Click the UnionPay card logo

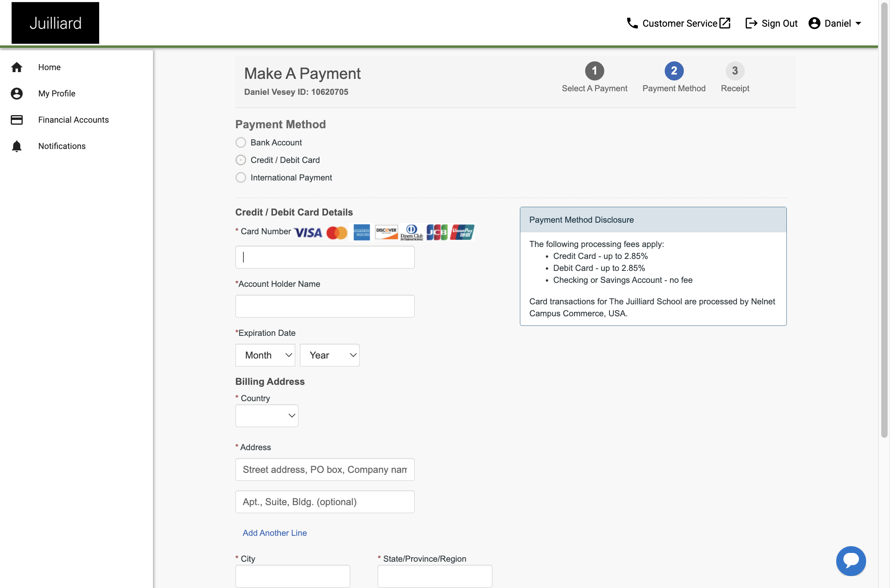(x=462, y=232)
